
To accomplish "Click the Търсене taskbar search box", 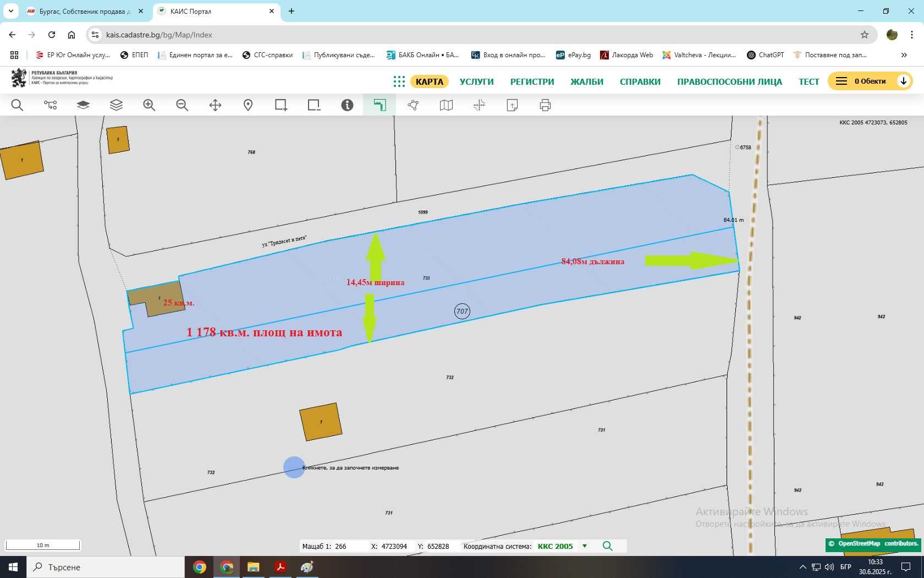I will pyautogui.click(x=106, y=567).
